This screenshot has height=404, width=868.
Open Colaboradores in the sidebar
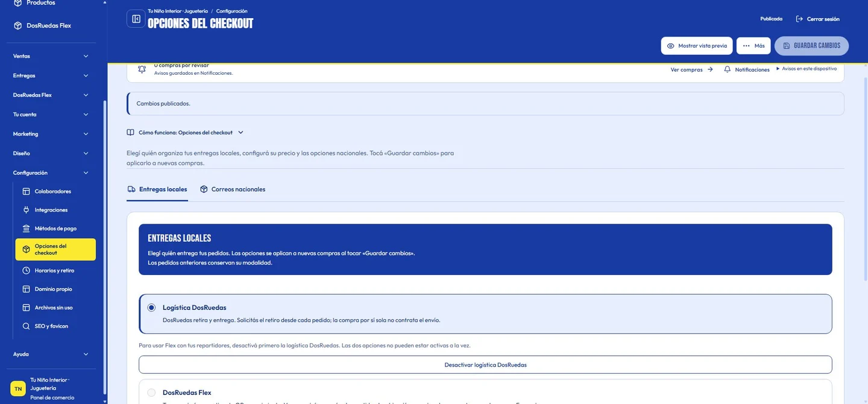point(55,191)
